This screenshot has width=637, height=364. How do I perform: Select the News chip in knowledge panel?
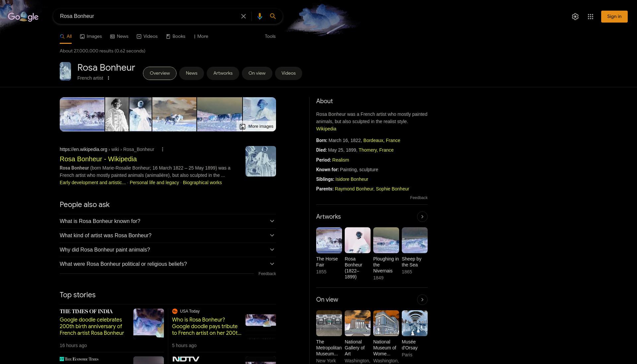pyautogui.click(x=191, y=73)
